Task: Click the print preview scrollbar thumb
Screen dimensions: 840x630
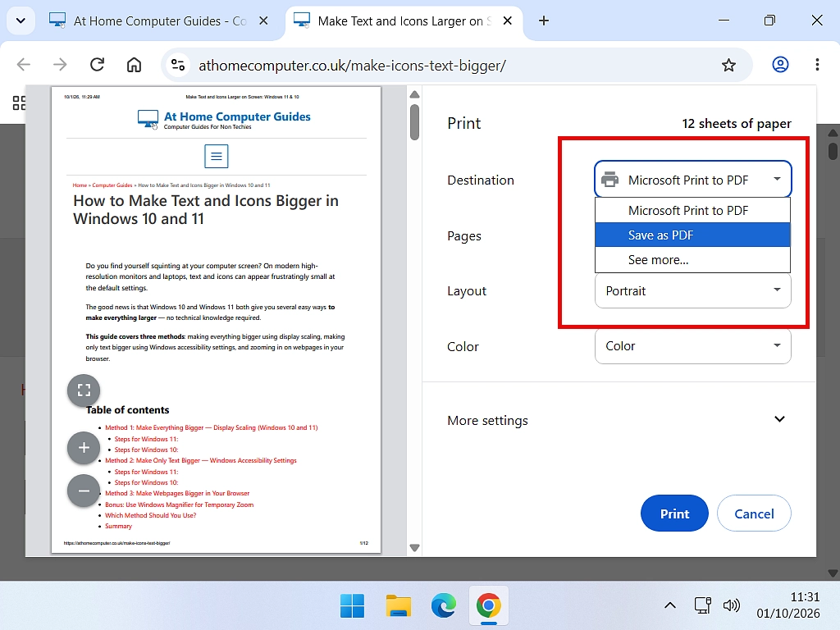Action: [x=414, y=122]
